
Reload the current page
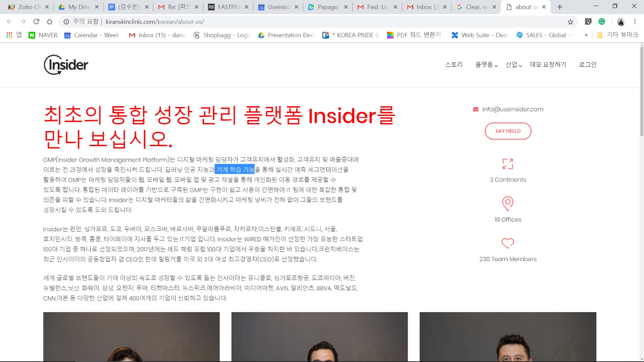[x=36, y=22]
